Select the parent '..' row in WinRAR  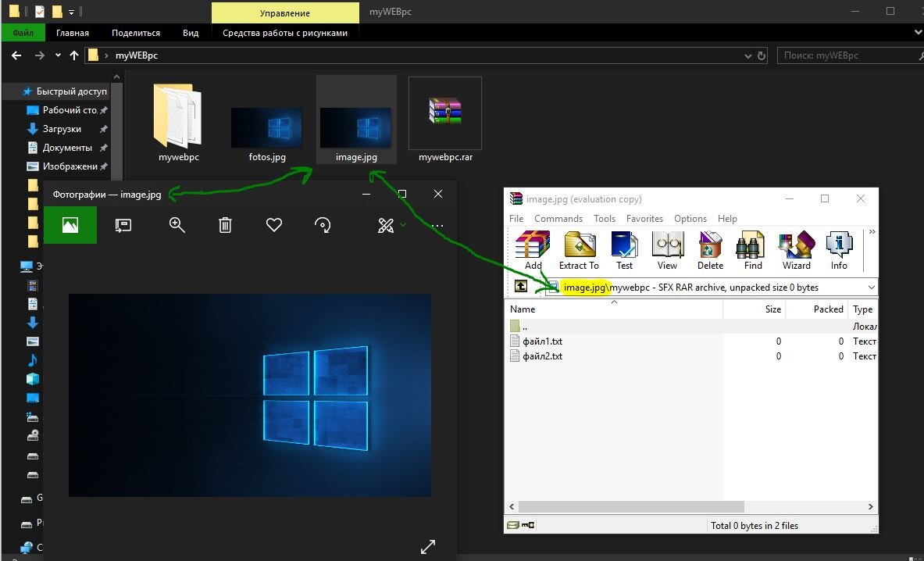(x=692, y=327)
